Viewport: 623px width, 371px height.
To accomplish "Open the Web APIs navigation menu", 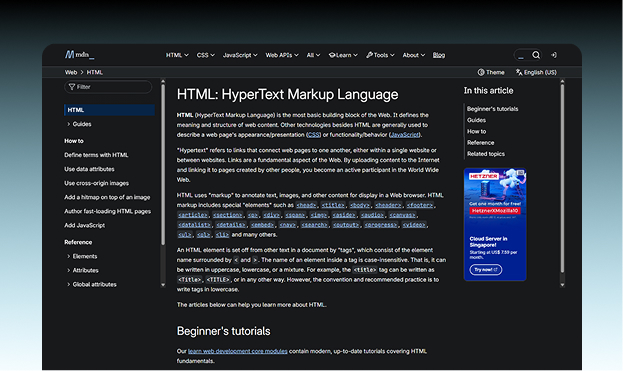I will 282,55.
